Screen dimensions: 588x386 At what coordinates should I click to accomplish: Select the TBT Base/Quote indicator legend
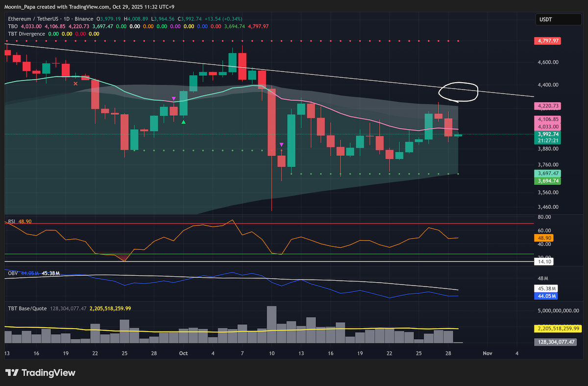(27, 308)
